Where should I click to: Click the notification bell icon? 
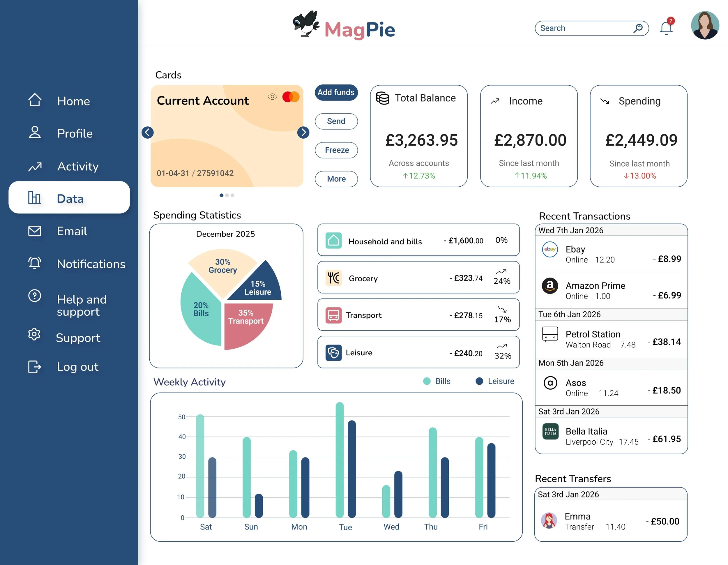(x=666, y=28)
